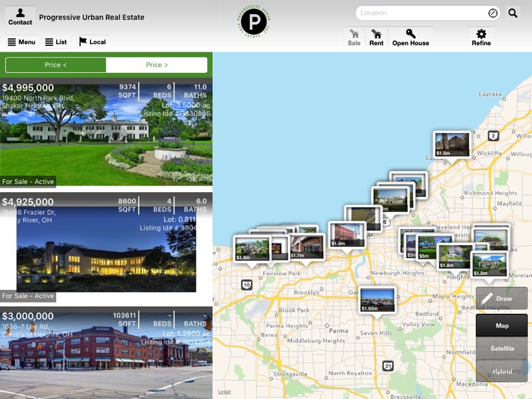Open Local flag section

[93, 42]
